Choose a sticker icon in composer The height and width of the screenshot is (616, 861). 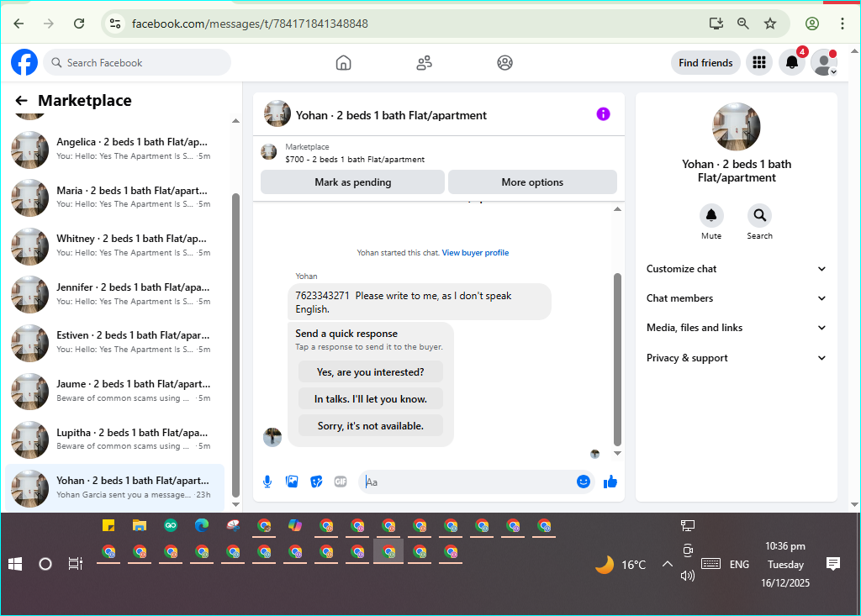pyautogui.click(x=316, y=482)
